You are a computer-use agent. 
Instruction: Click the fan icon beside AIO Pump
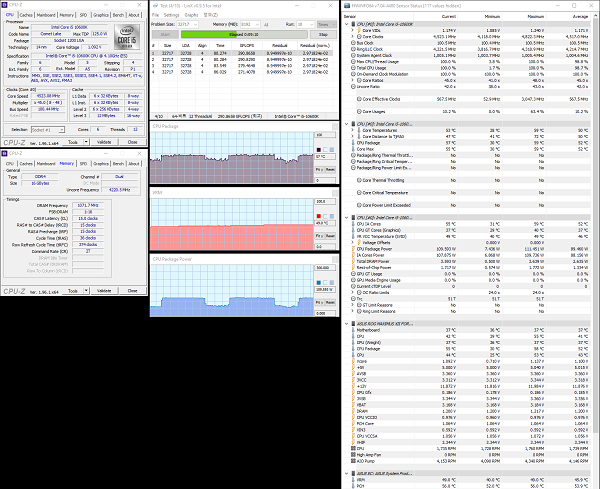pyautogui.click(x=353, y=461)
